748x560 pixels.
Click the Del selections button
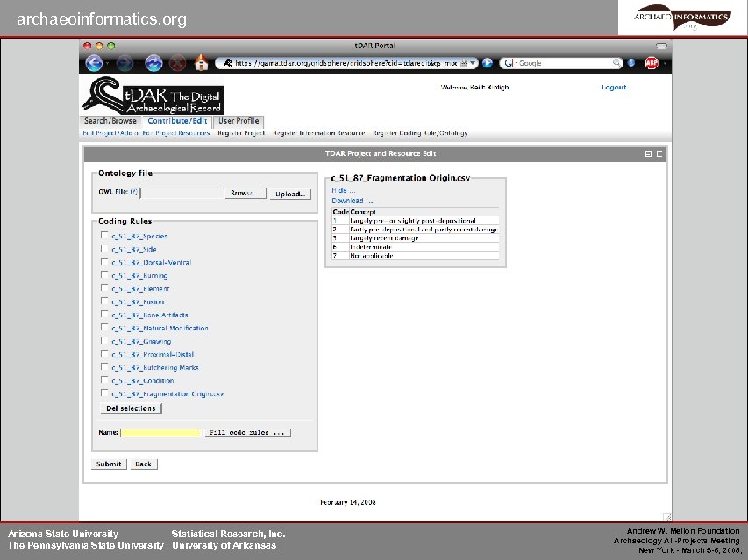132,408
